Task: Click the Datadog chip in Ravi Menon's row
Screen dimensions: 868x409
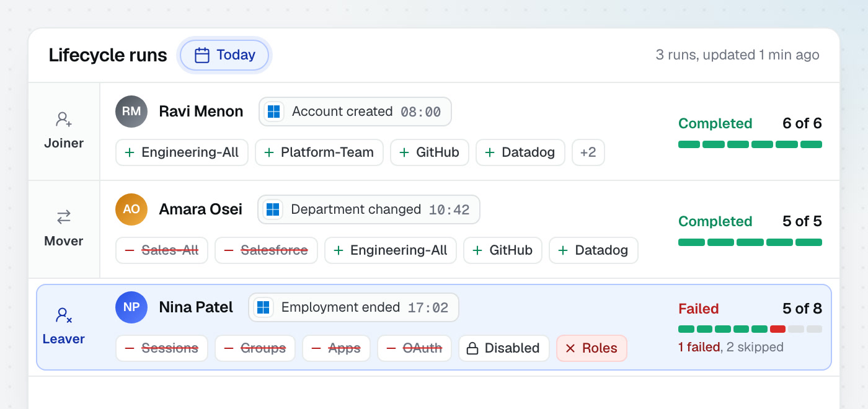Action: 520,152
